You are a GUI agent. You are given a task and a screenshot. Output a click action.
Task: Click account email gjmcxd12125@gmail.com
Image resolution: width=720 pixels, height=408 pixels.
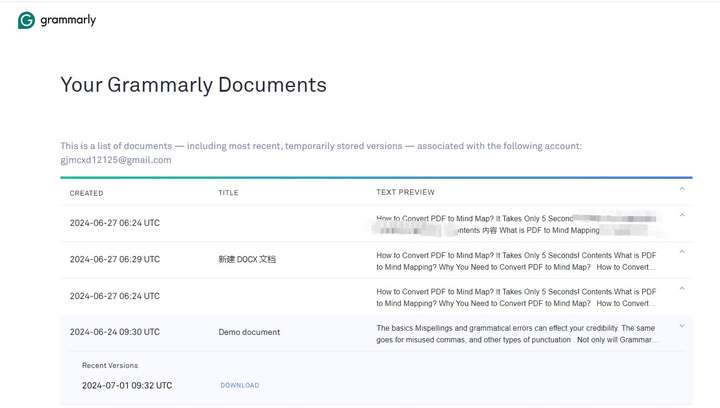[116, 160]
